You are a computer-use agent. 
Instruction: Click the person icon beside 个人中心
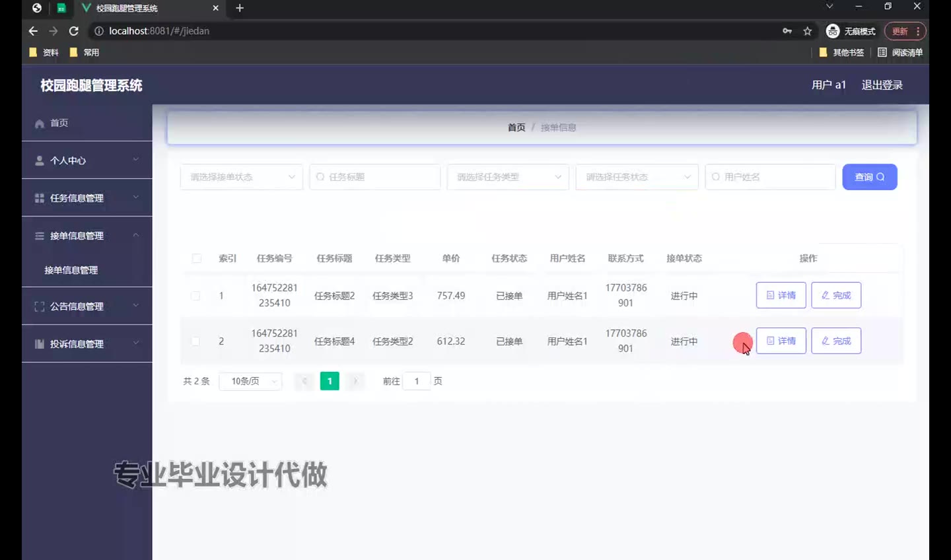click(x=40, y=160)
